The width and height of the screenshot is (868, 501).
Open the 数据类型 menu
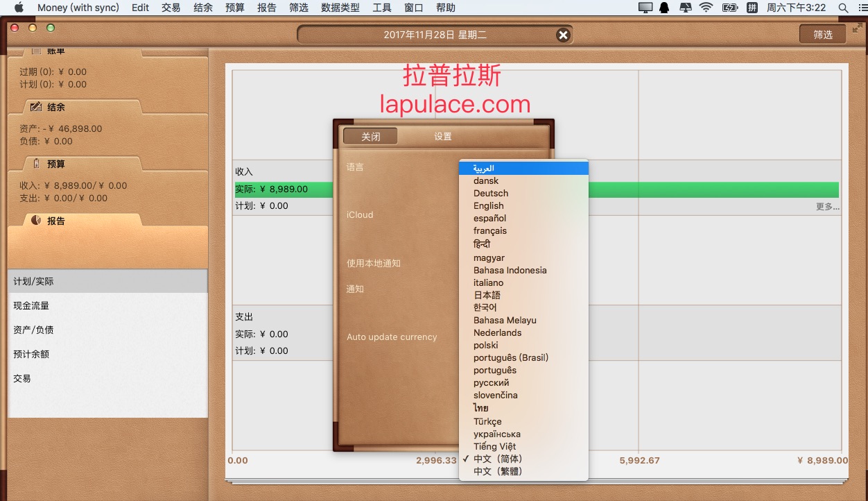coord(340,8)
